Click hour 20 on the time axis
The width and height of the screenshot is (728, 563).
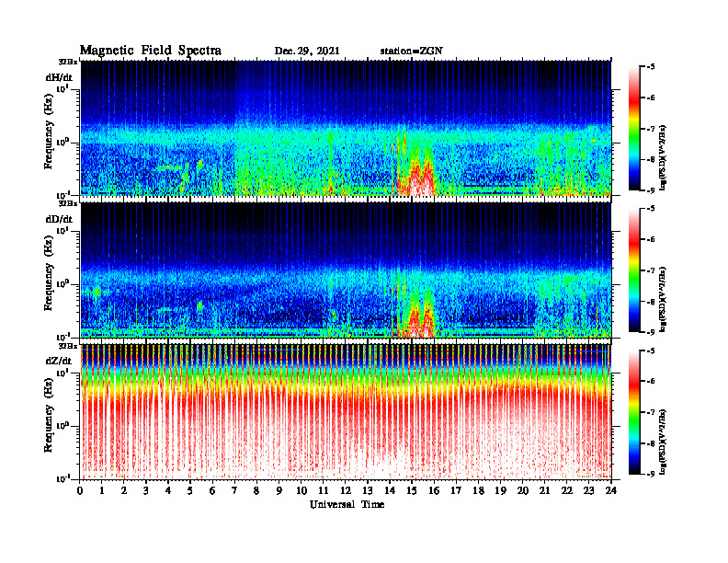point(523,491)
